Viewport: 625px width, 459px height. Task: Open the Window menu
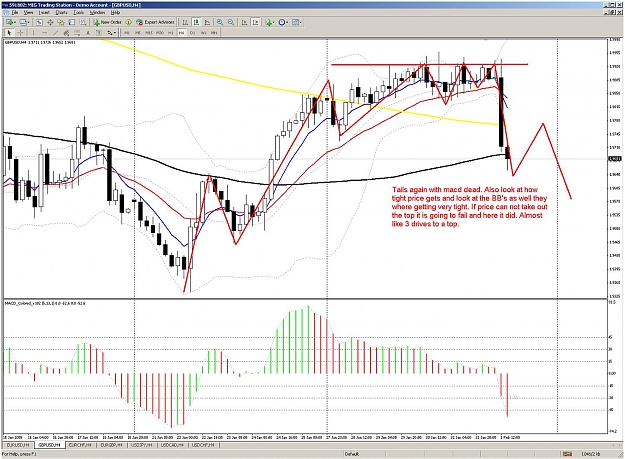point(97,13)
